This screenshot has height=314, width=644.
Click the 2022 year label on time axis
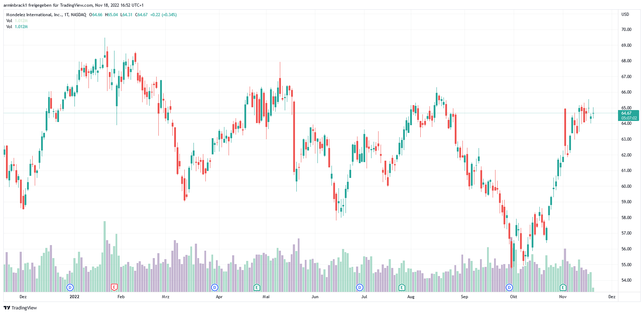click(x=74, y=297)
